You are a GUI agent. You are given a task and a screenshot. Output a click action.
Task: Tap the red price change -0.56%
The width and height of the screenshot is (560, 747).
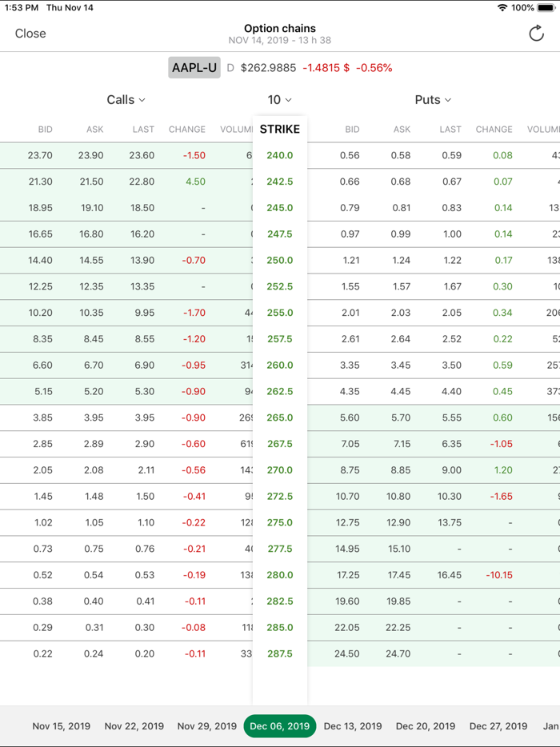click(x=373, y=67)
